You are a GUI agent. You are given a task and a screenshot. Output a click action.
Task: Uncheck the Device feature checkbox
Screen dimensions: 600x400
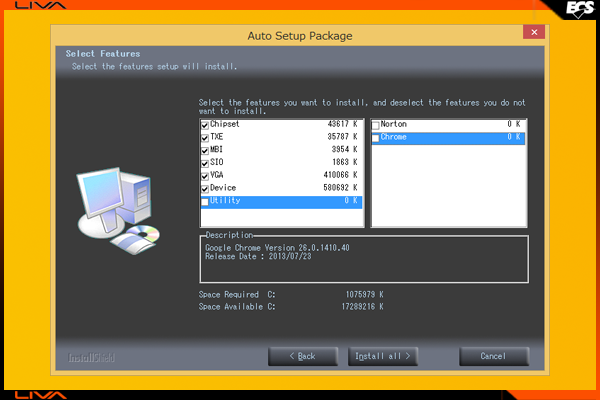click(205, 189)
